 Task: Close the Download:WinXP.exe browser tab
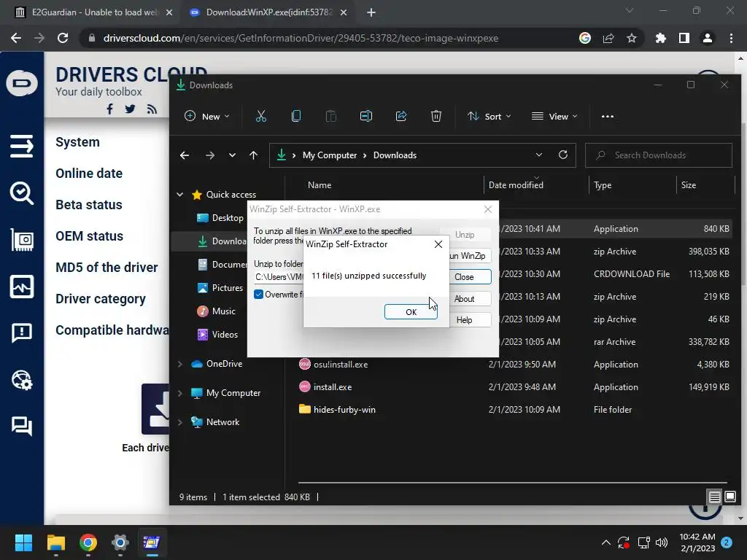(x=344, y=13)
